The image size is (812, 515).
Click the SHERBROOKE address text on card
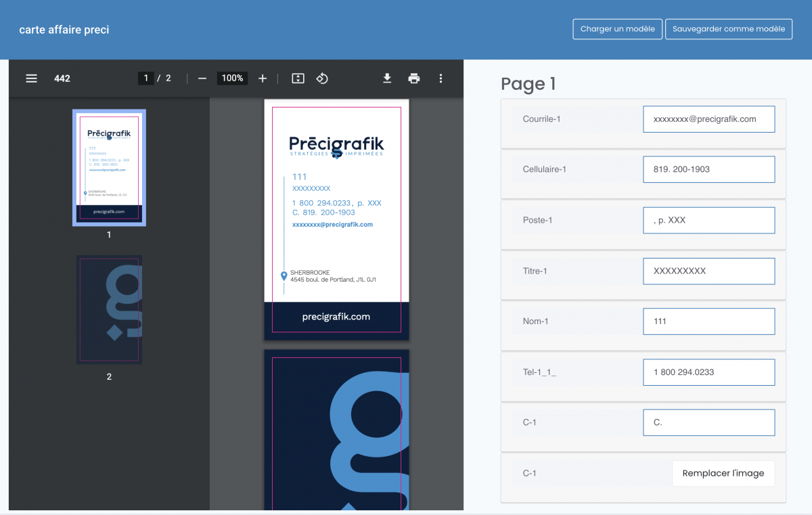click(333, 276)
